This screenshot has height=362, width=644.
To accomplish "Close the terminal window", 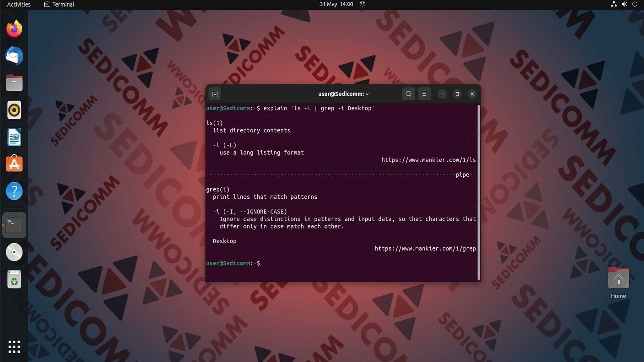I will coord(472,94).
